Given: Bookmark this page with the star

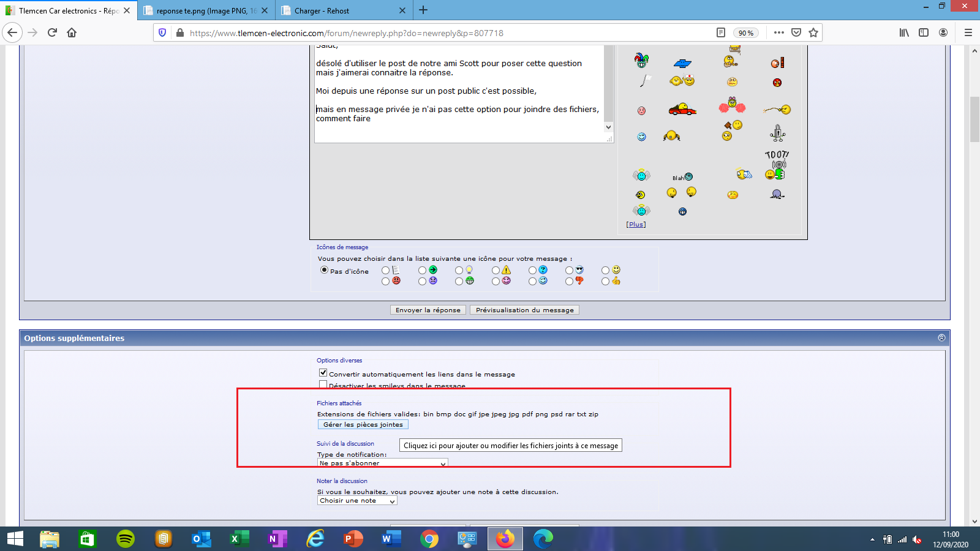Looking at the screenshot, I should click(813, 32).
